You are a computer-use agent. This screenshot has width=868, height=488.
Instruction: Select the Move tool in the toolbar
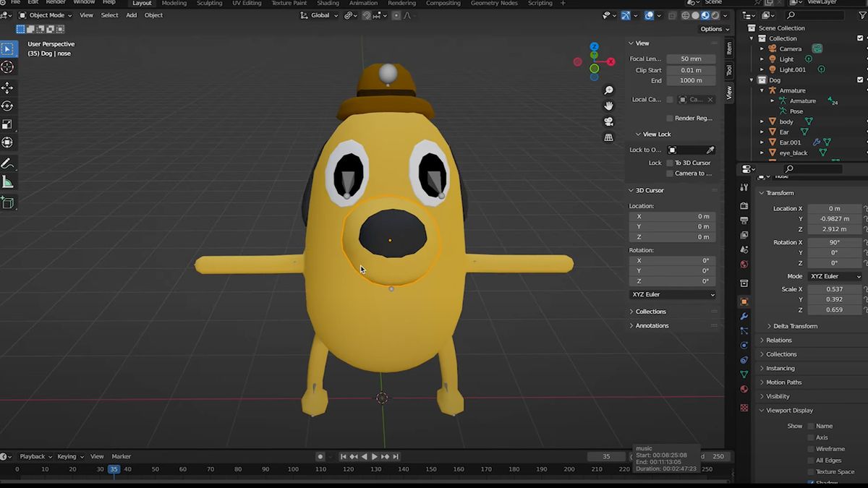coord(9,87)
